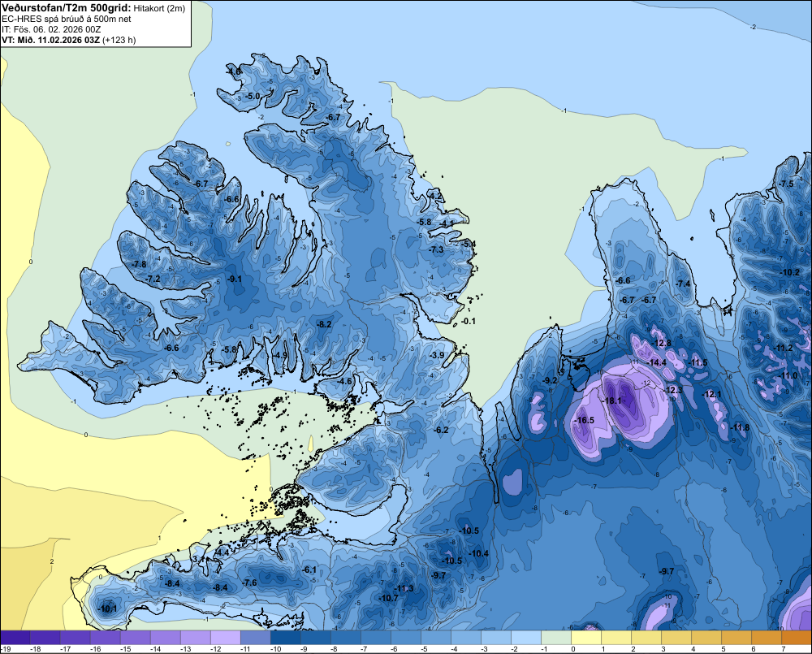Select the -4.1 temperature label
This screenshot has width=812, height=654.
point(447,224)
